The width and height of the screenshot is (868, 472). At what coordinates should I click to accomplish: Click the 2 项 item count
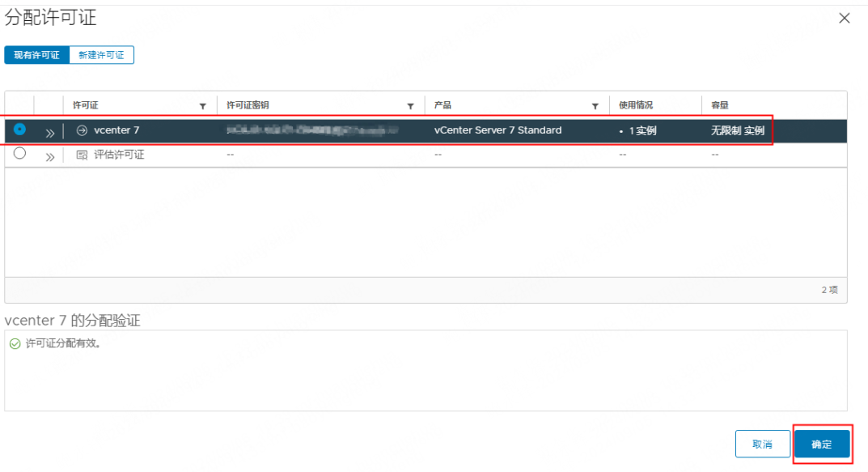(x=829, y=290)
